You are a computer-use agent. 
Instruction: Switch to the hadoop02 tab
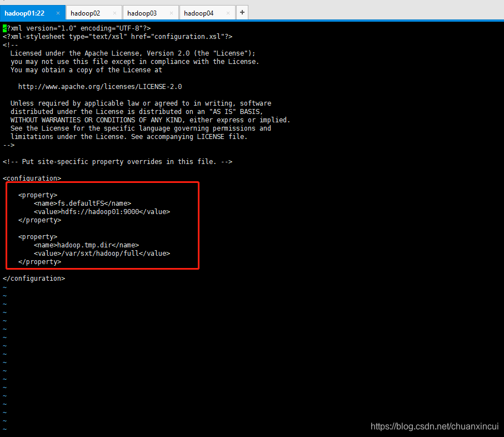pos(89,12)
